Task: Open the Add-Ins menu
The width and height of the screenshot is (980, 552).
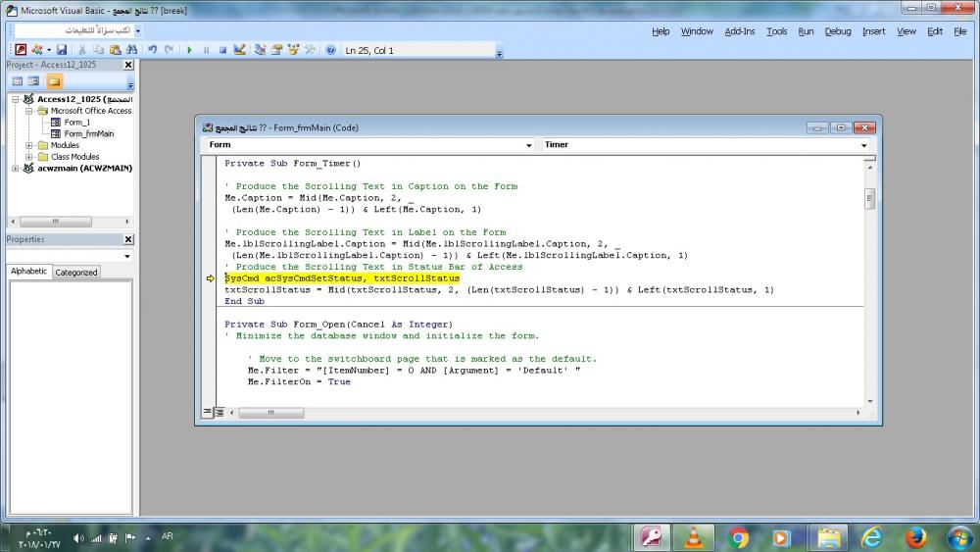Action: click(739, 31)
